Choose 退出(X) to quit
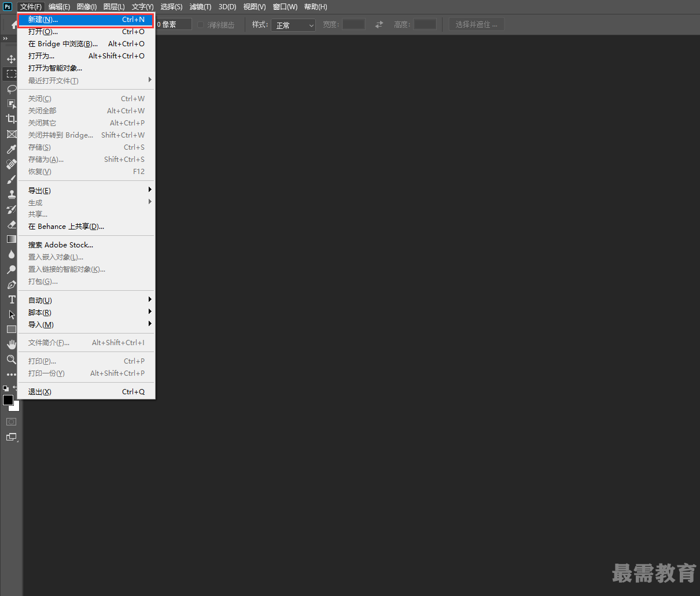This screenshot has width=700, height=596. click(86, 392)
